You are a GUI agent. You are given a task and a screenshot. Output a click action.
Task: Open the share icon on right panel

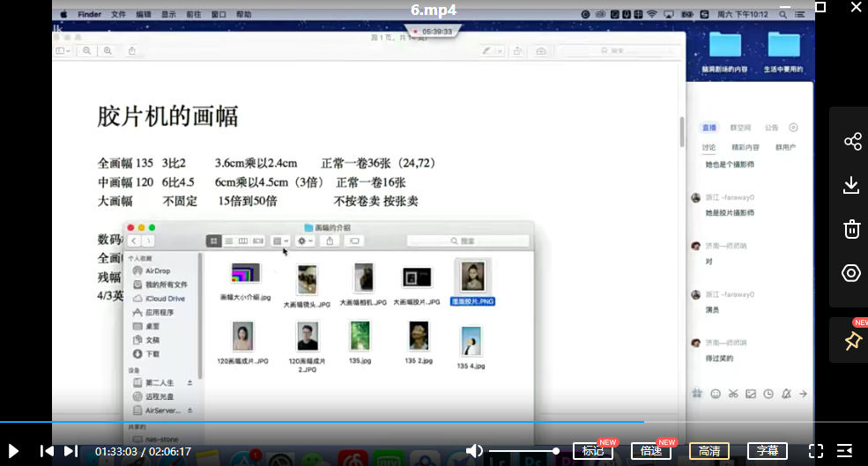851,142
